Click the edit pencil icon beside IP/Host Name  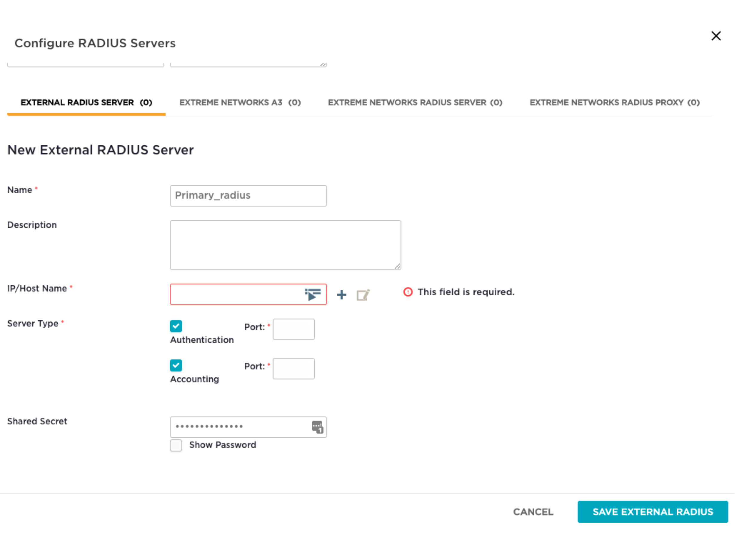coord(363,294)
